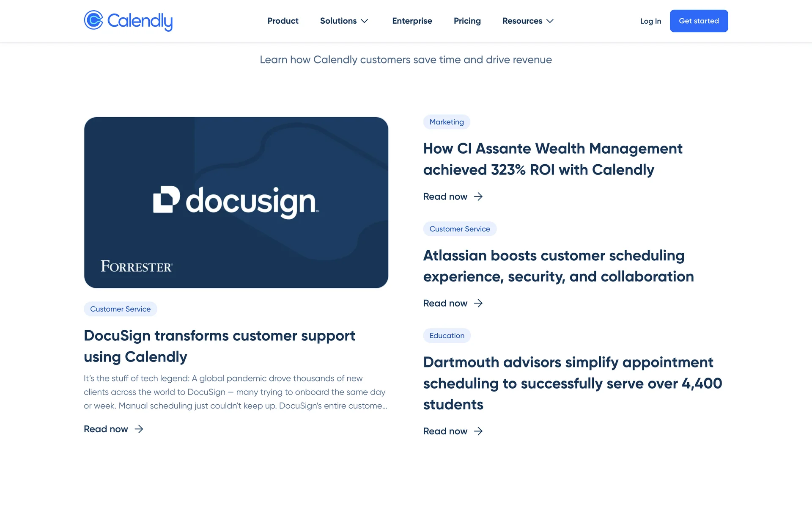Viewport: 812px width, 508px height.
Task: Click the arrow beside DocuSign's Read now
Action: [139, 429]
